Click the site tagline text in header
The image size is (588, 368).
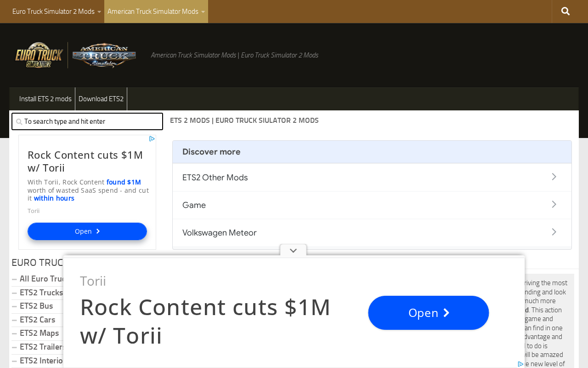pyautogui.click(x=235, y=55)
